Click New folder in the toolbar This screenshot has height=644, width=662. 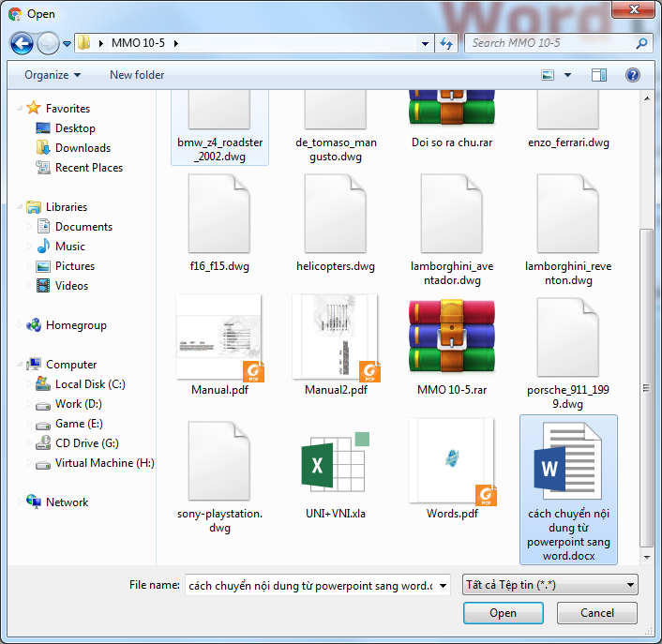[x=137, y=75]
